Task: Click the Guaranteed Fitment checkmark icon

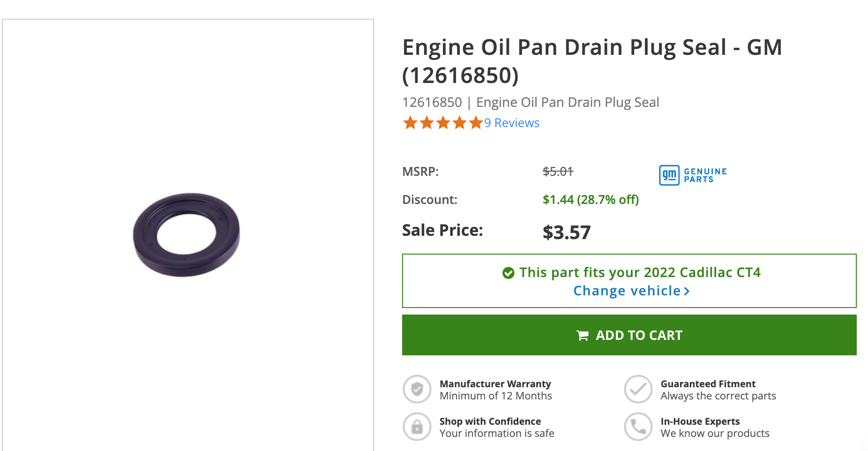Action: [x=638, y=389]
